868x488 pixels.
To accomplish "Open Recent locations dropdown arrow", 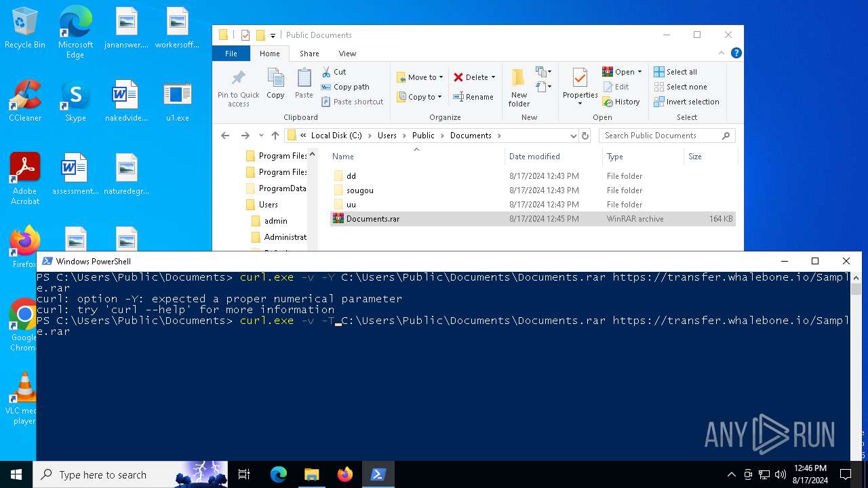I will click(261, 136).
